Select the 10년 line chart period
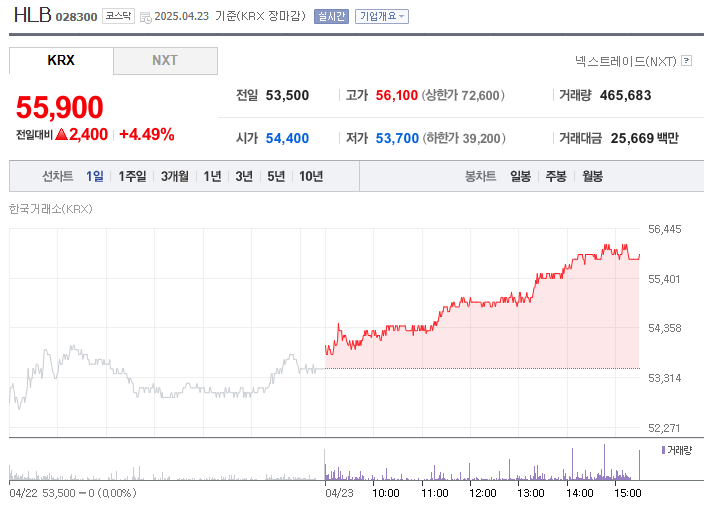 pos(311,176)
